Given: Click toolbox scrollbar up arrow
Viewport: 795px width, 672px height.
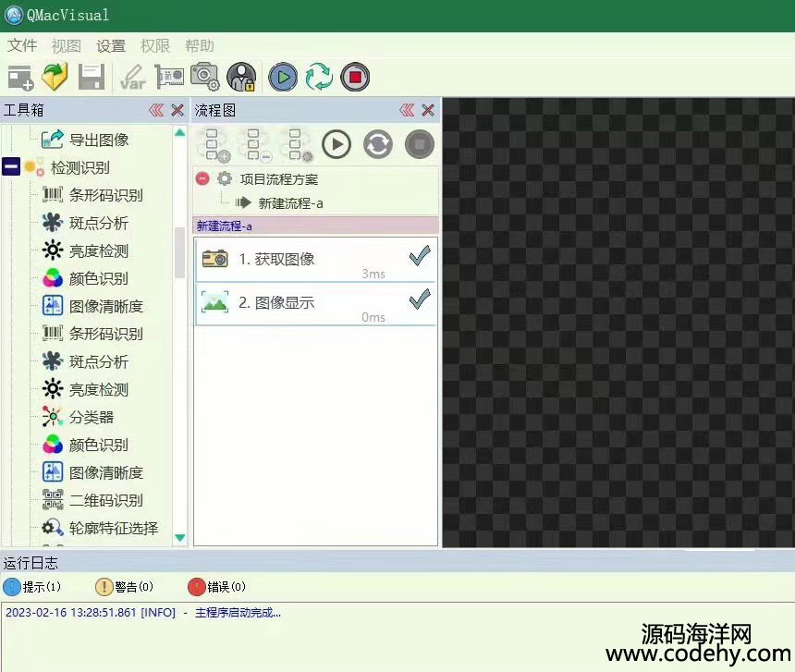Looking at the screenshot, I should point(179,133).
